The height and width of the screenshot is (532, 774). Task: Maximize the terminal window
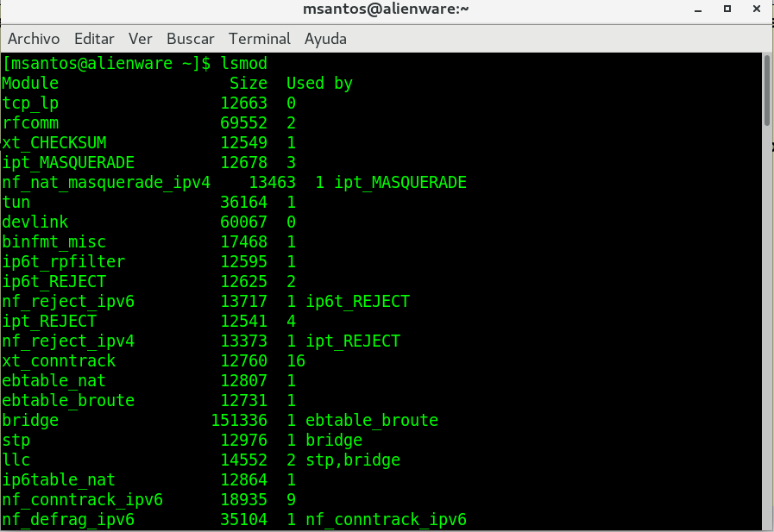(x=727, y=9)
